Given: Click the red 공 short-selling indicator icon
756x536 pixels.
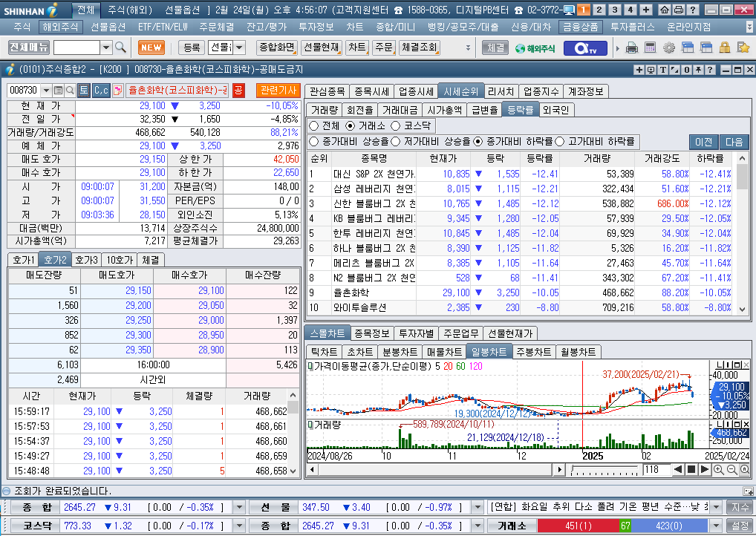Looking at the screenshot, I should tap(238, 90).
